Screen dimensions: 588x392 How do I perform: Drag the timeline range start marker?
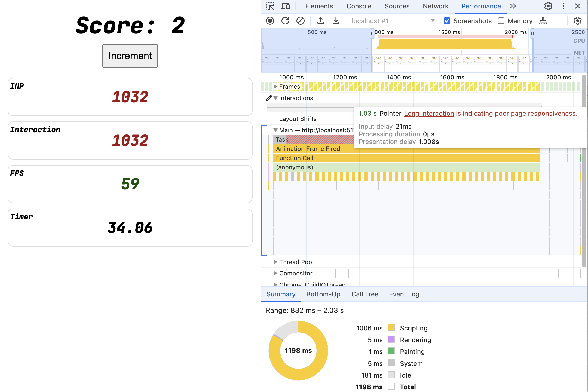(x=372, y=33)
